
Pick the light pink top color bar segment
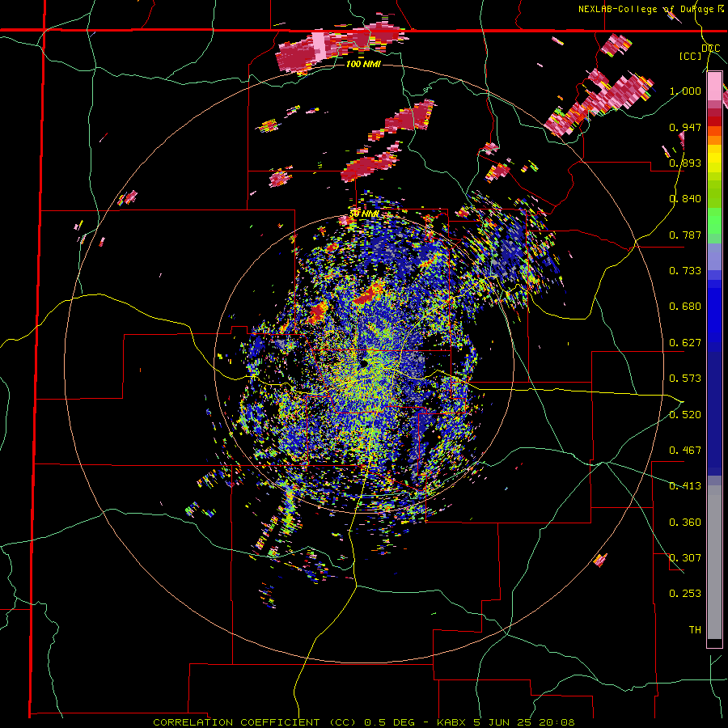(714, 86)
